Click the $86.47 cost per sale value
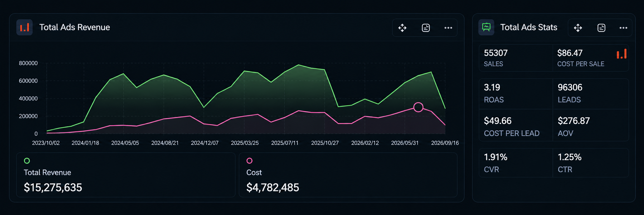 point(570,53)
